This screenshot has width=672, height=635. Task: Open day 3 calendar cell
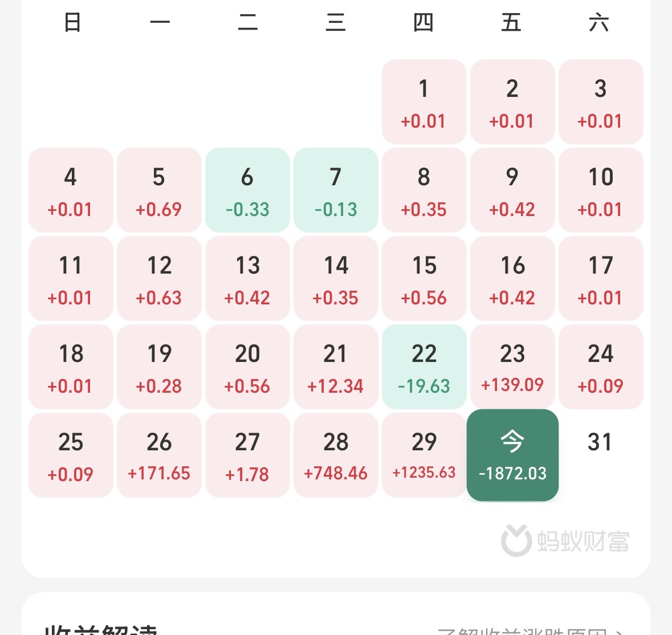pos(601,102)
